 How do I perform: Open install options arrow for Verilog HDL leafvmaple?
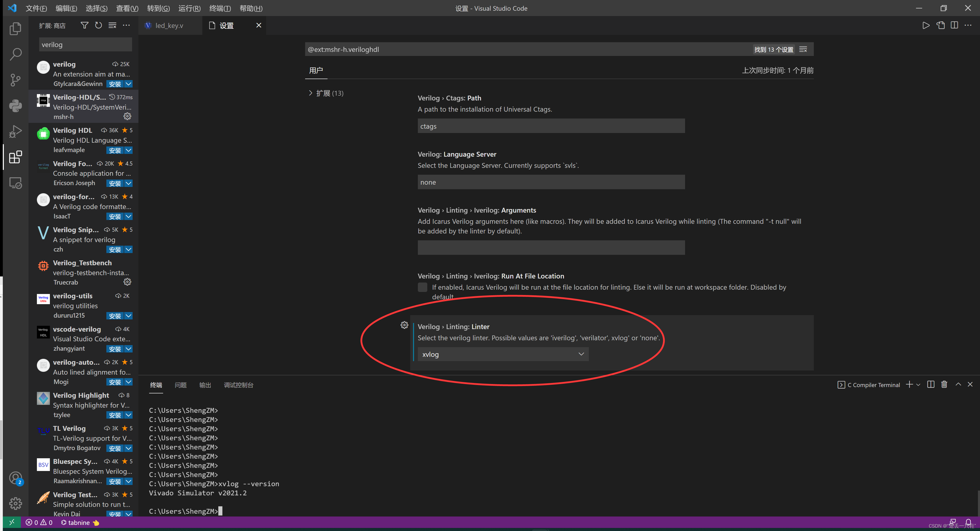(129, 150)
